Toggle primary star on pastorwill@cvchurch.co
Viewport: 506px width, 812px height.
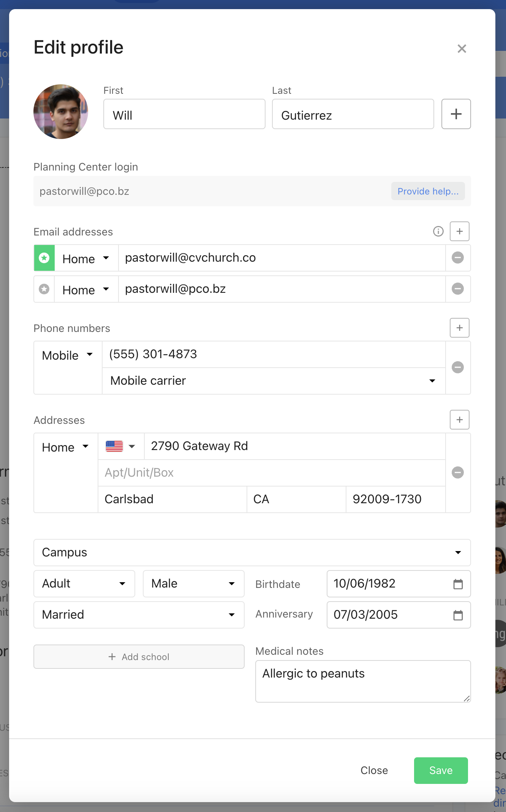[44, 258]
